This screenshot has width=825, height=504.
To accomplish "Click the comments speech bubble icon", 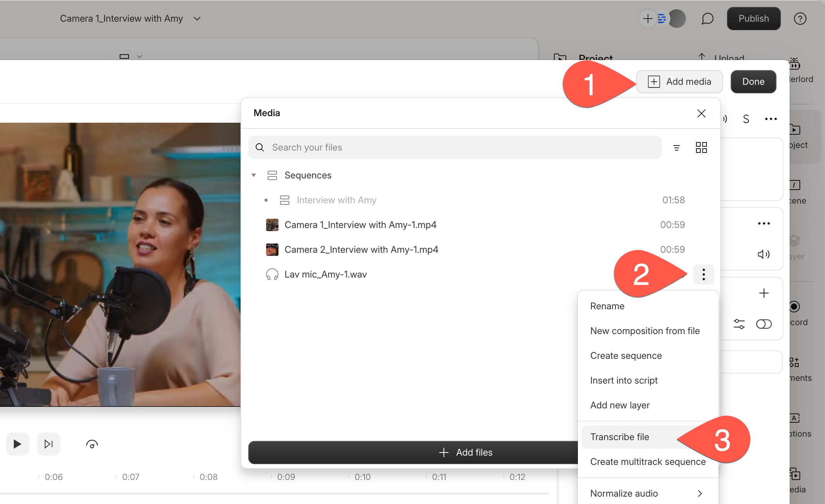I will (x=707, y=19).
